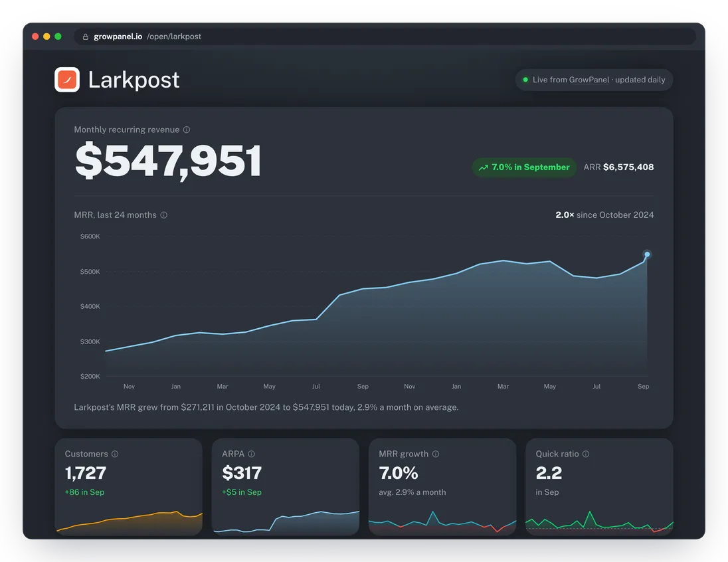Click the upward trend arrow in September badge

(x=484, y=167)
